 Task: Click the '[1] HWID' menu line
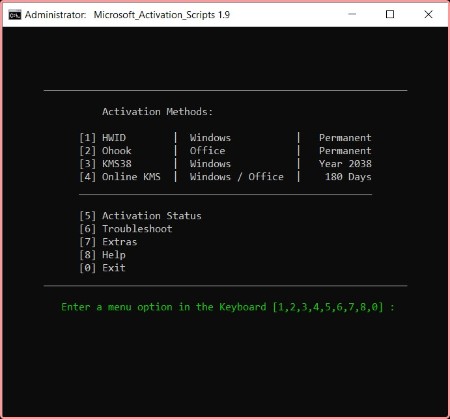103,138
